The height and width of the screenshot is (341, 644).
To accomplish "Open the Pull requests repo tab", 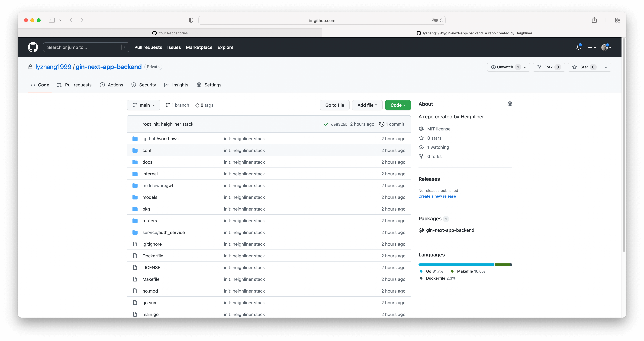I will click(74, 85).
